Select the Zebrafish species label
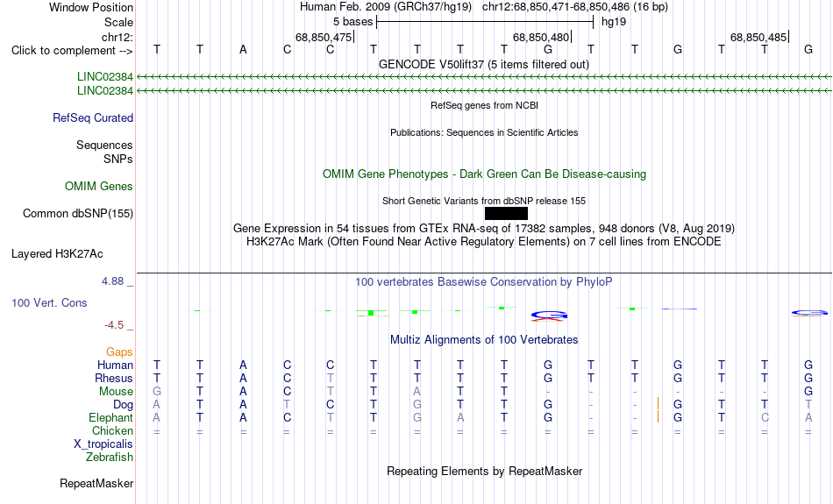 (x=110, y=457)
